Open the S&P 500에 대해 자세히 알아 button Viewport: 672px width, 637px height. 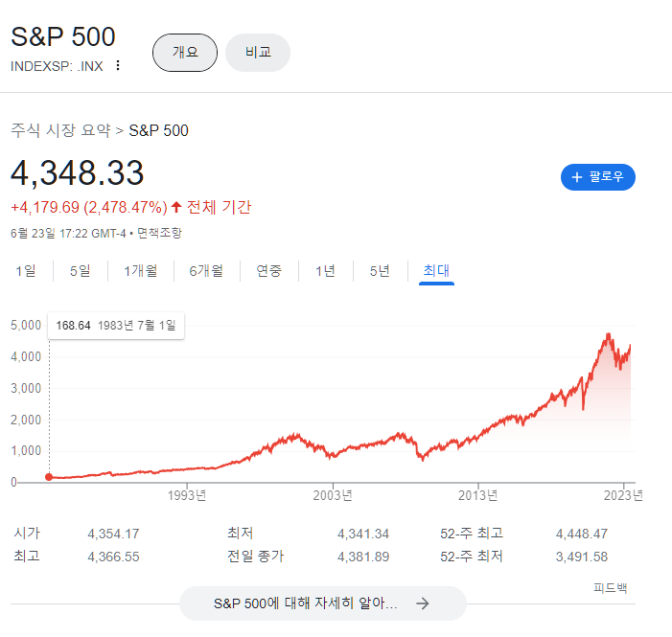coord(322,603)
